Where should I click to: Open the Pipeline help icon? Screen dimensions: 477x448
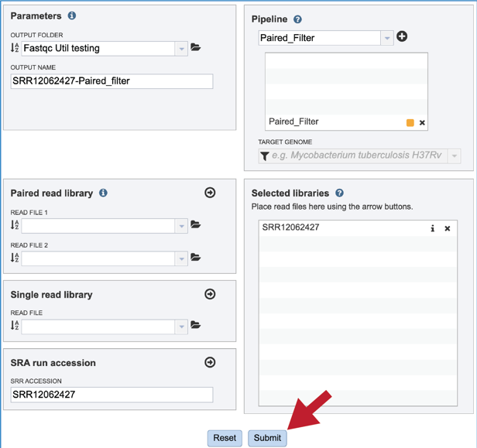coord(297,19)
